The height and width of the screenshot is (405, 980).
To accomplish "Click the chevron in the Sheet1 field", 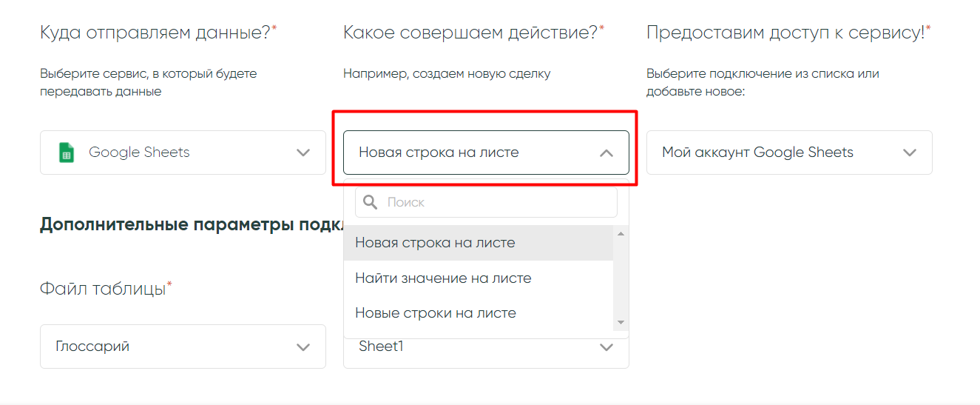I will click(x=606, y=347).
